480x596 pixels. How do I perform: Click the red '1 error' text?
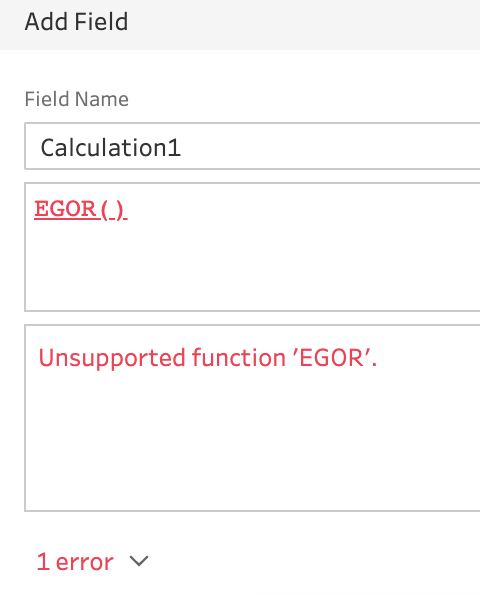75,561
